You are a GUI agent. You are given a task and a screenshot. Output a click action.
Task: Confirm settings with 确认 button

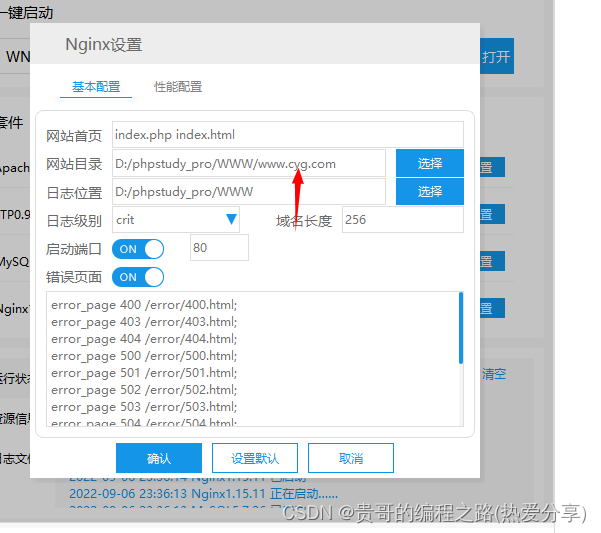159,458
